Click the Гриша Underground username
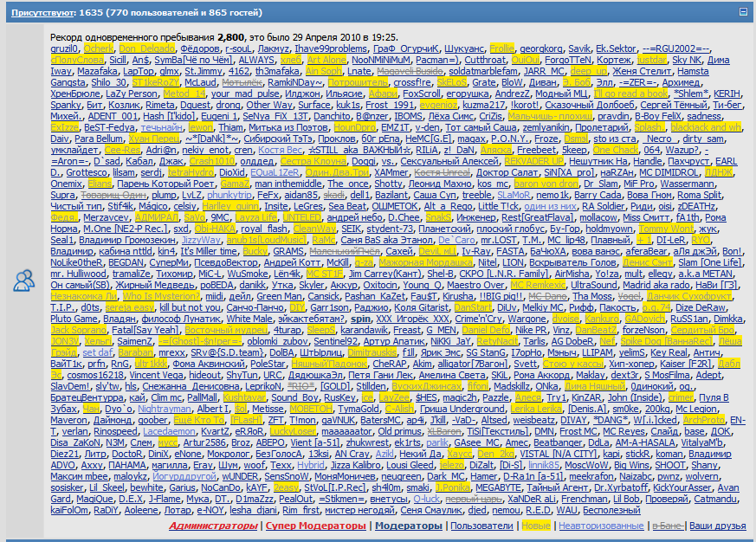This screenshot has height=542, width=756. point(462,409)
